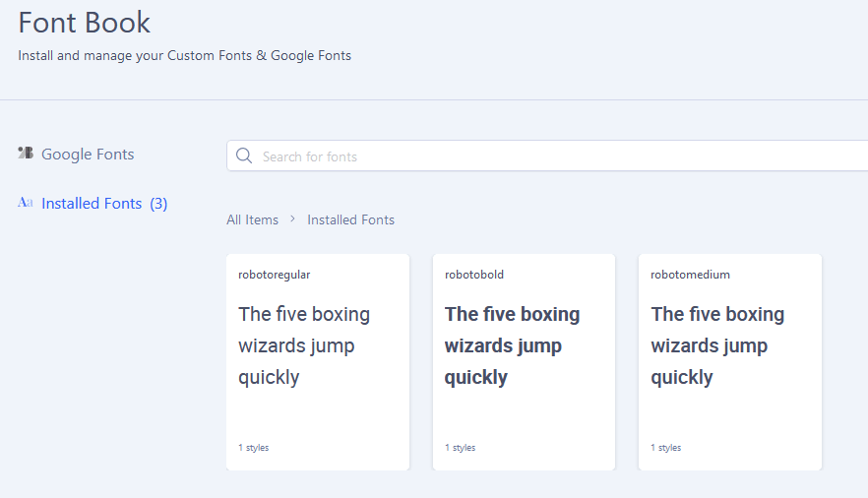Click the Font Book page heading
The image size is (868, 498).
click(85, 22)
